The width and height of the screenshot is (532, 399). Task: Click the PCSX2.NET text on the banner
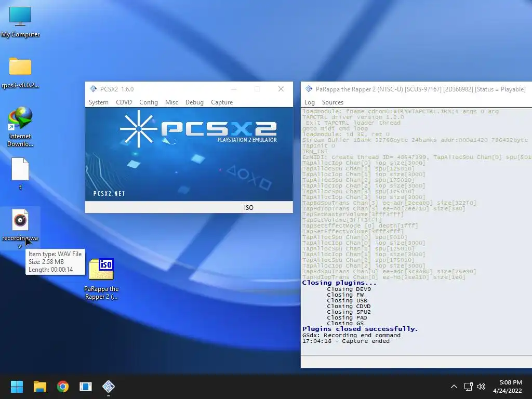click(x=109, y=194)
